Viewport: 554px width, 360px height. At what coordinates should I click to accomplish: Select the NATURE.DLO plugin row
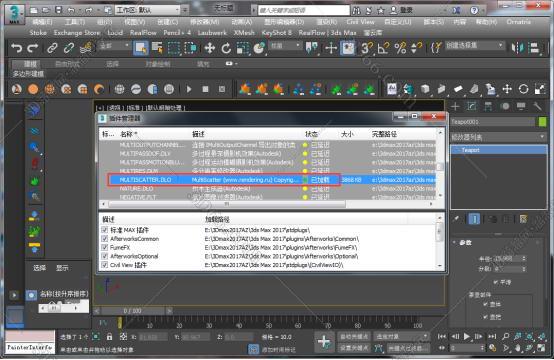267,189
